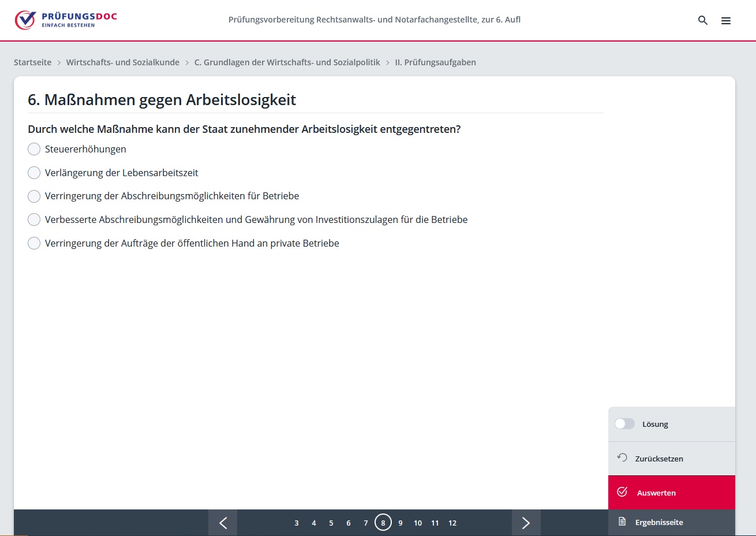Go to next question with right arrow
This screenshot has width=756, height=536.
click(x=526, y=523)
